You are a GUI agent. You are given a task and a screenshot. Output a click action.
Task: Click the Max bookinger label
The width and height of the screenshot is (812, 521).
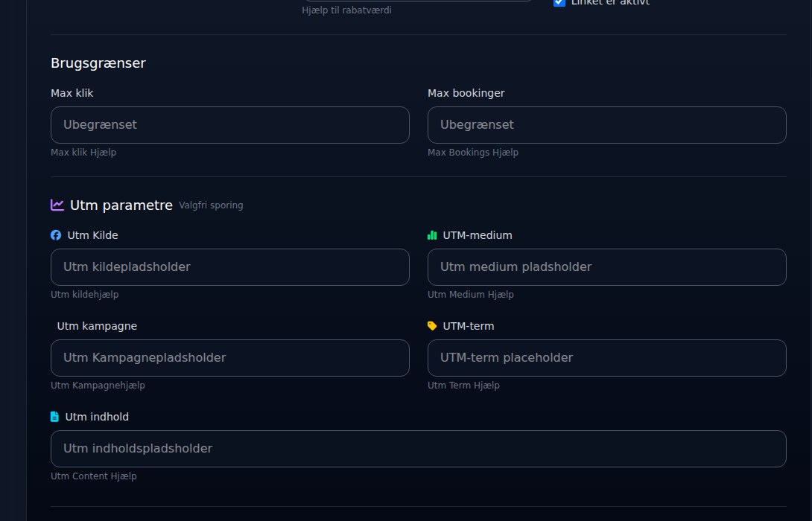[x=466, y=93]
